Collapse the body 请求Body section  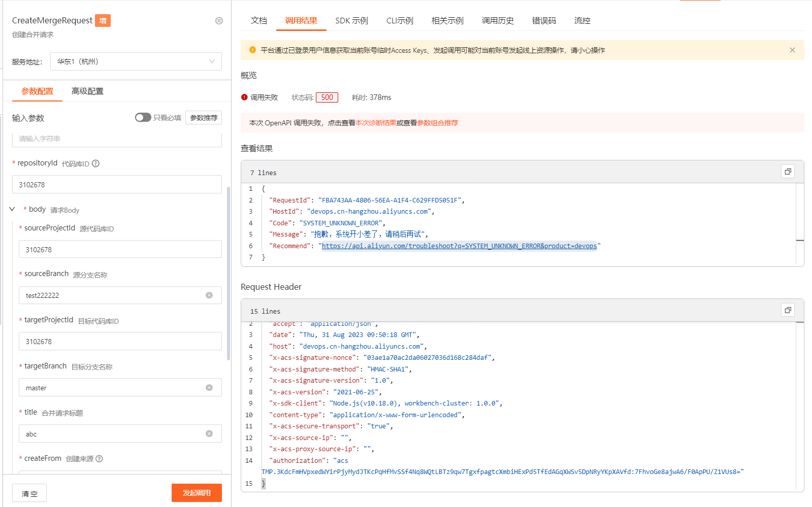click(x=12, y=209)
